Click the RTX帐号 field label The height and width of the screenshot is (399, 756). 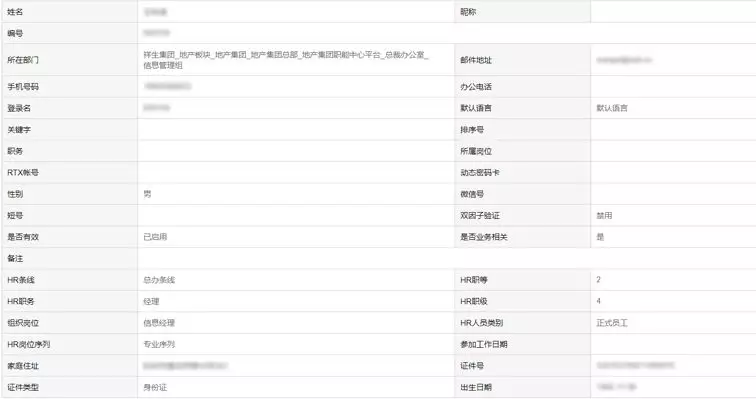pyautogui.click(x=23, y=173)
